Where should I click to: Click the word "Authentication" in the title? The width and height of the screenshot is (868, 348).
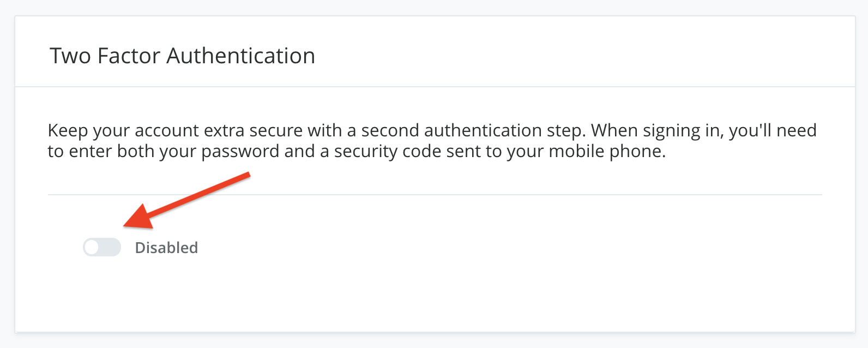pos(241,56)
